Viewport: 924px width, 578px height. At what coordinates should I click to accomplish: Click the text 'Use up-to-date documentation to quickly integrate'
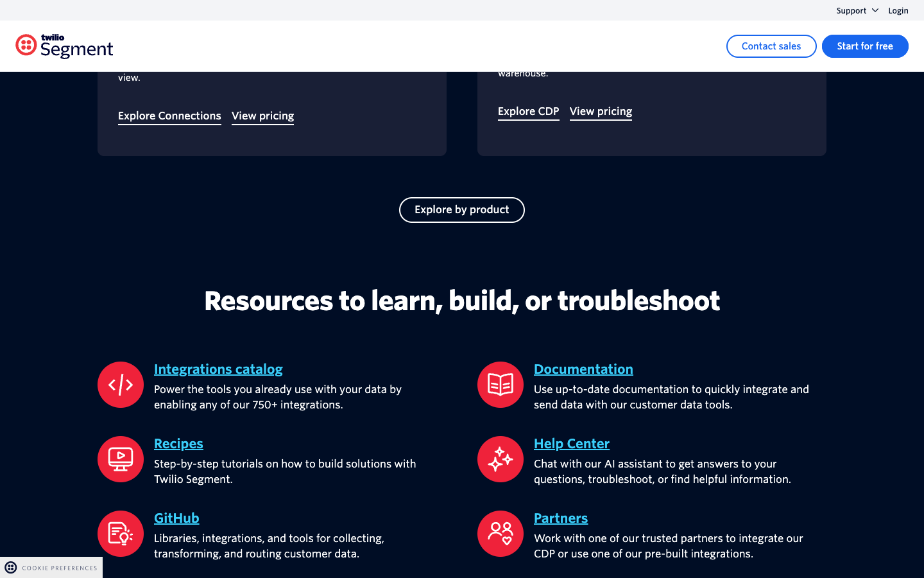[x=658, y=389]
